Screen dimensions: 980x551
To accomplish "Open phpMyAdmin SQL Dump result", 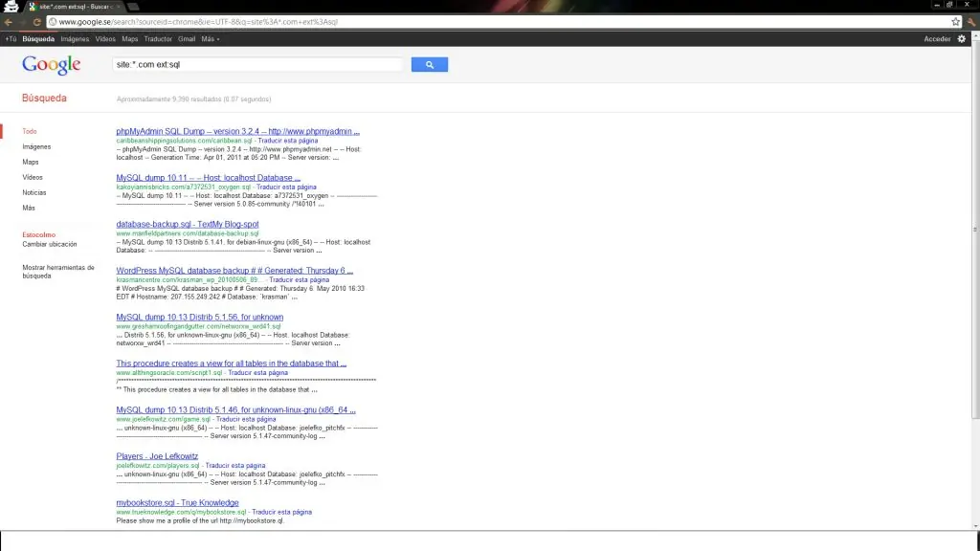I will (x=237, y=131).
